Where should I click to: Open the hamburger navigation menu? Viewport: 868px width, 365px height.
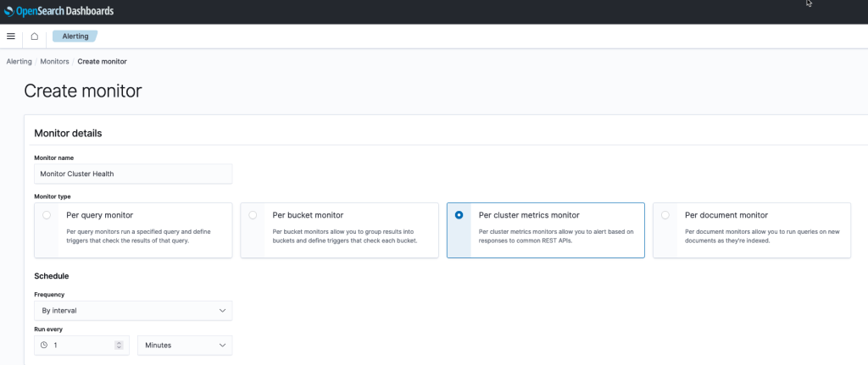click(10, 36)
